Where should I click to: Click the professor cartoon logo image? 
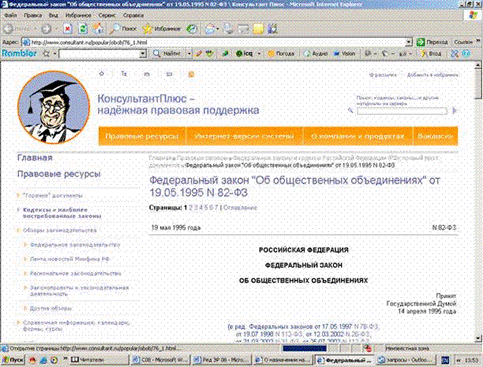[54, 107]
